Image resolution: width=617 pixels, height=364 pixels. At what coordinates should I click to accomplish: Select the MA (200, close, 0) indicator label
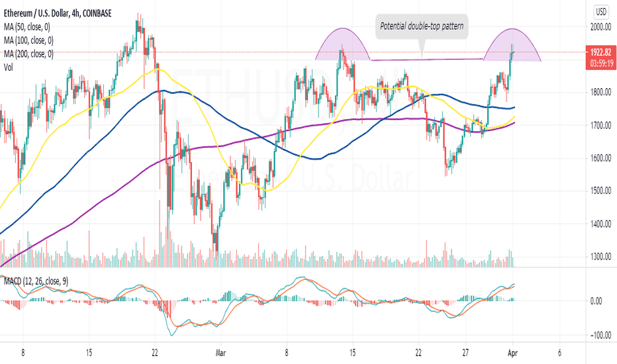28,54
